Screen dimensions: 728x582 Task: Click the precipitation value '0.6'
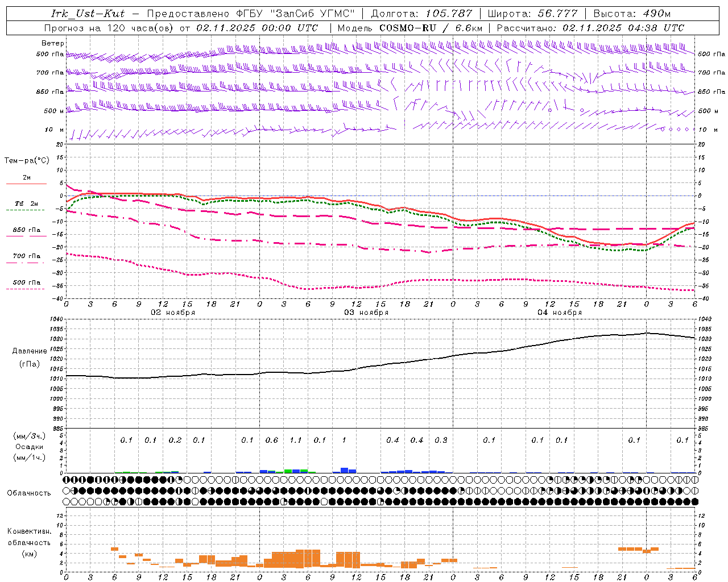(272, 440)
